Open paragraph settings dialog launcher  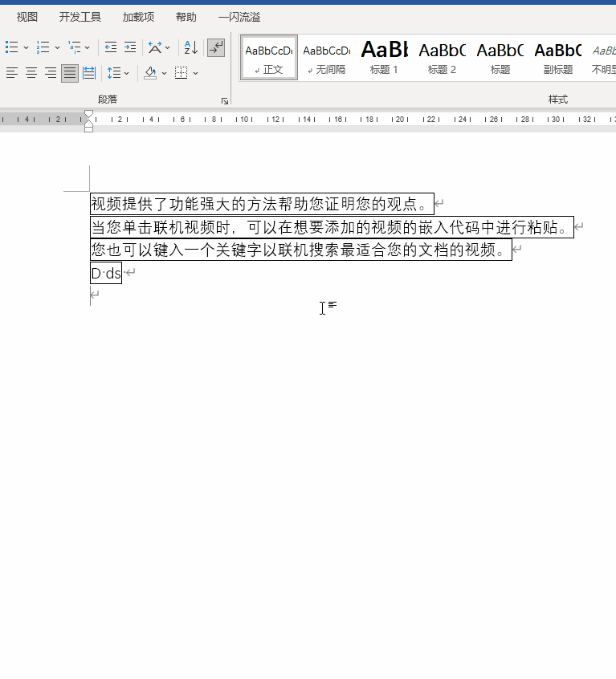pos(224,101)
